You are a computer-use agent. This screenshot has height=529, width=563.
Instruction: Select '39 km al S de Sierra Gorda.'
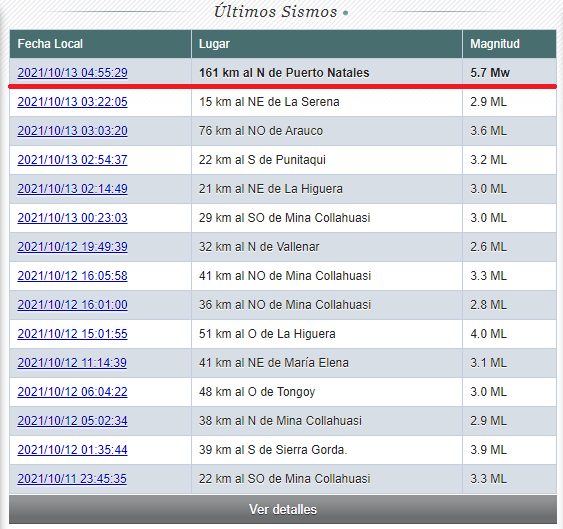tap(273, 450)
